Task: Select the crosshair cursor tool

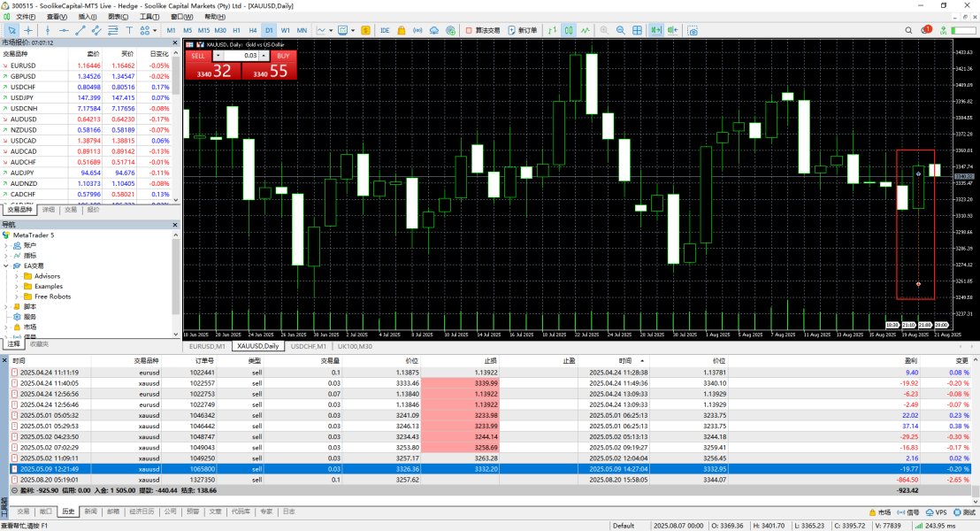Action: point(28,30)
